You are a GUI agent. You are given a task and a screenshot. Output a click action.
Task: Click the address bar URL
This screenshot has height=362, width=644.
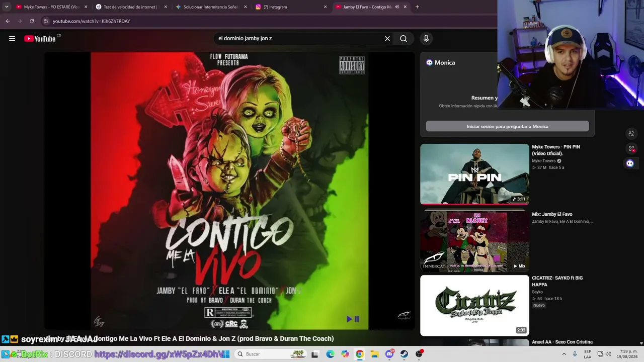click(x=92, y=21)
